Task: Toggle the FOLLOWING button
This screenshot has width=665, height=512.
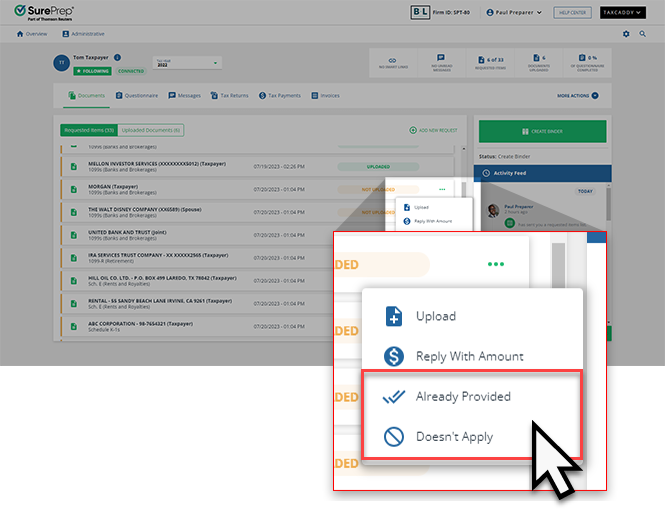Action: 92,71
